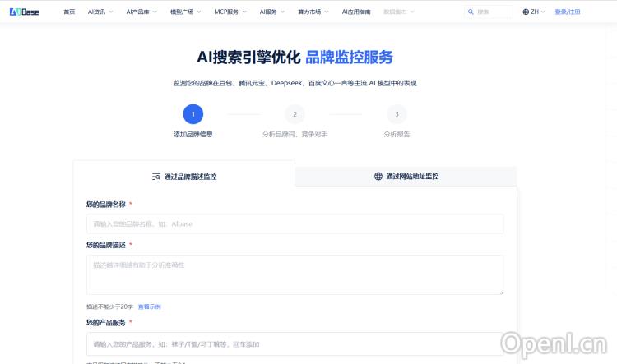Viewport: 617px width, 364px height.
Task: Click the AI搜索引擎优化 heading text
Action: pos(248,57)
